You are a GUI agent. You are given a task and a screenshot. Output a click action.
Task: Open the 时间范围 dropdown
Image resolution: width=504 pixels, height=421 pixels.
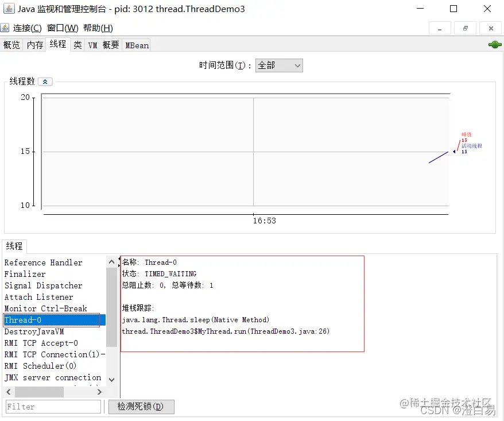279,65
